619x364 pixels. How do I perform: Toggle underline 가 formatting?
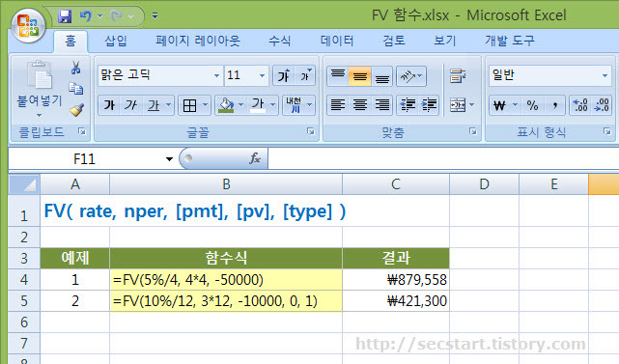[154, 105]
